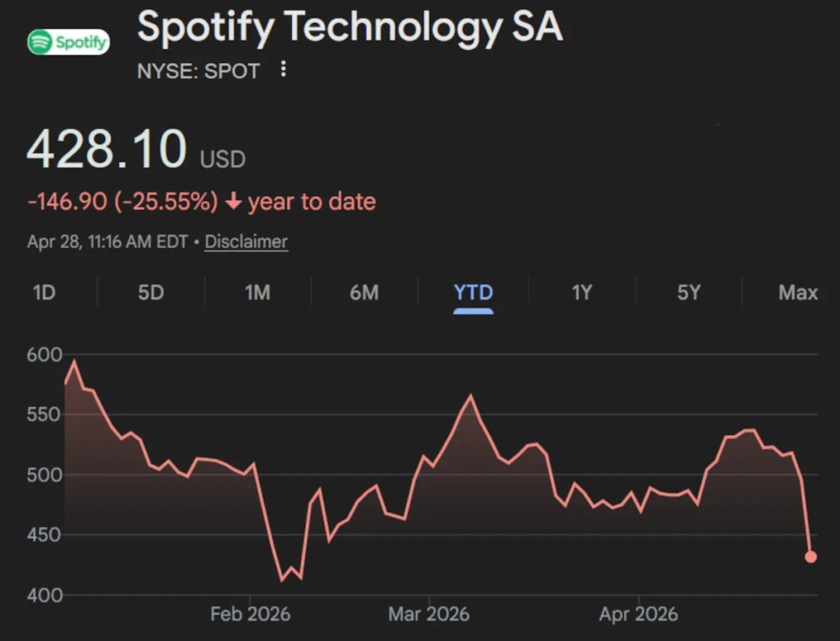
Task: Click the active YTD tab
Action: (x=473, y=292)
